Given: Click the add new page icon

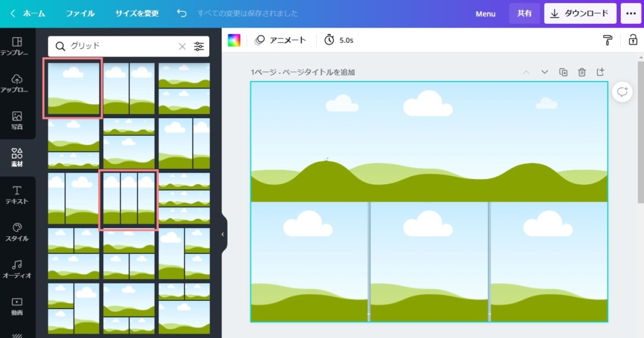Looking at the screenshot, I should tap(601, 72).
